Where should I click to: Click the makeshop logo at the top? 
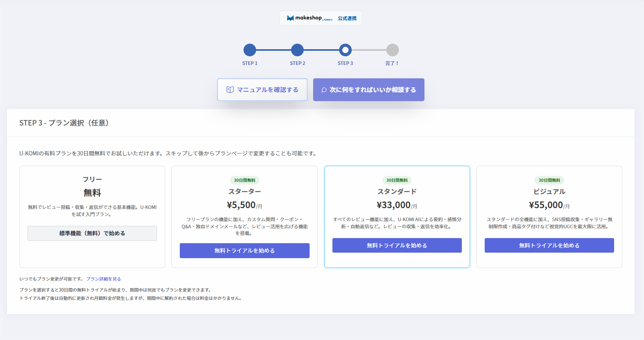coord(310,18)
